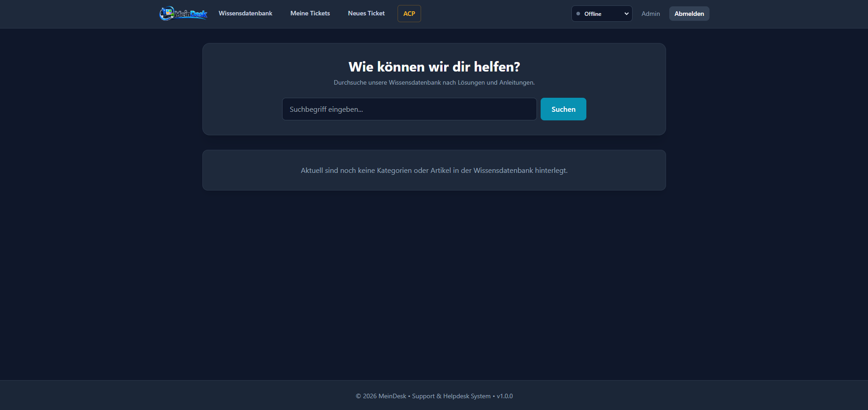This screenshot has width=868, height=410.
Task: Expand the Offline status dropdown
Action: point(602,14)
